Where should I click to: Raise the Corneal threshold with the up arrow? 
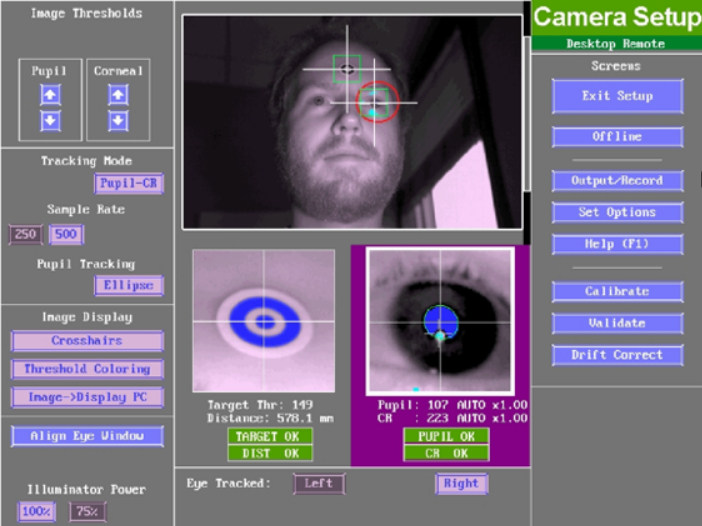point(118,95)
